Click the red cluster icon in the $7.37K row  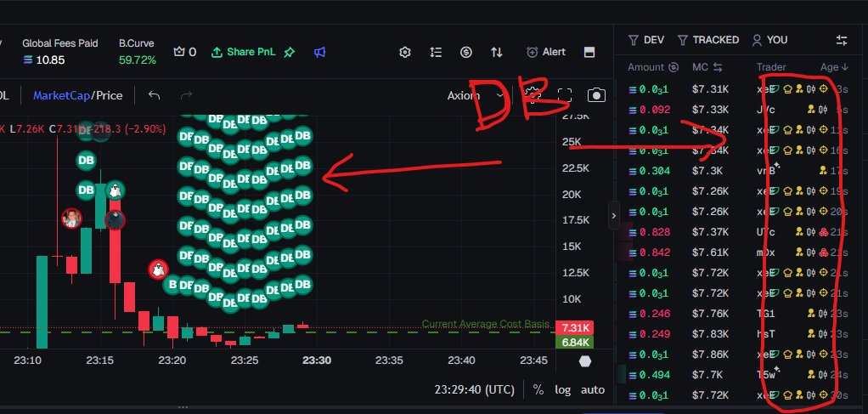(x=823, y=232)
